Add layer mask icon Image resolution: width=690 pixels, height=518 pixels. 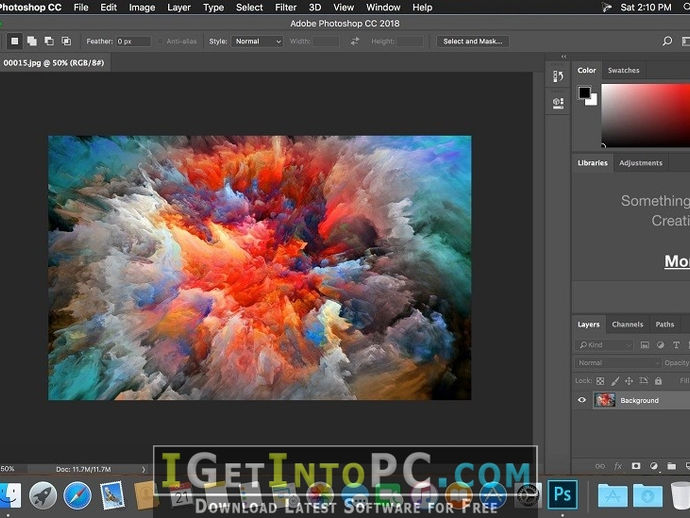pos(636,466)
